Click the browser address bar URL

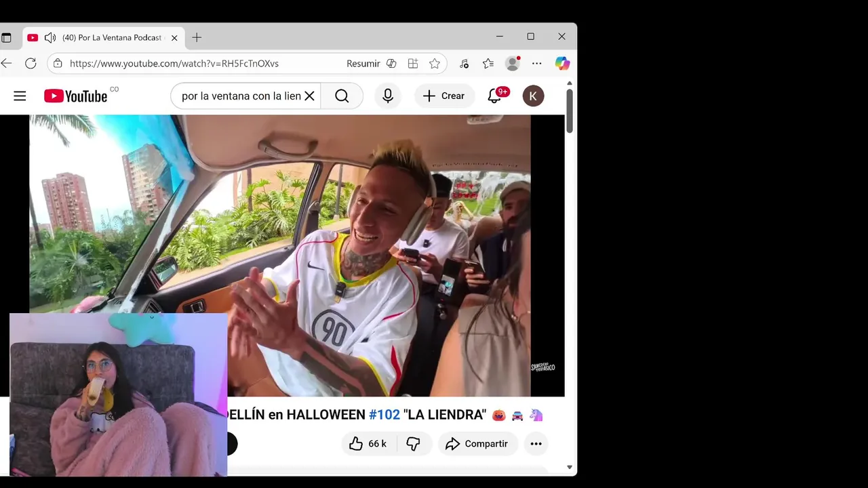[174, 64]
